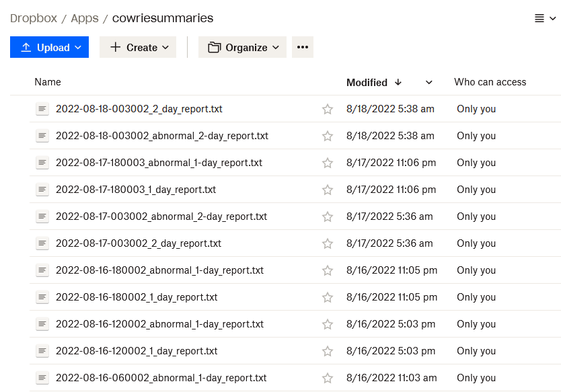Change the list view layout option
The image size is (561, 392).
coord(545,18)
